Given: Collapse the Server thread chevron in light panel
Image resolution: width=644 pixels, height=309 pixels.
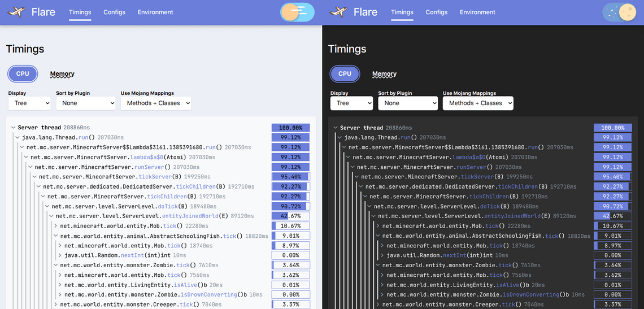Looking at the screenshot, I should (x=14, y=128).
